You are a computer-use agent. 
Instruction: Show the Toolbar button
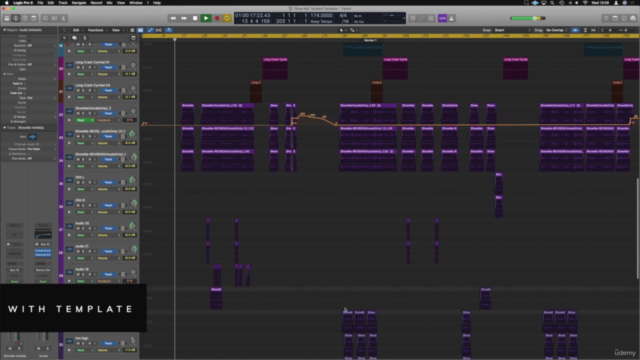34,18
